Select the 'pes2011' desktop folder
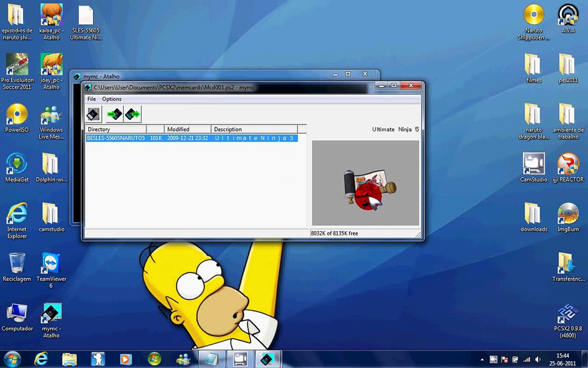Viewport: 588px width, 368px height. pos(568,68)
